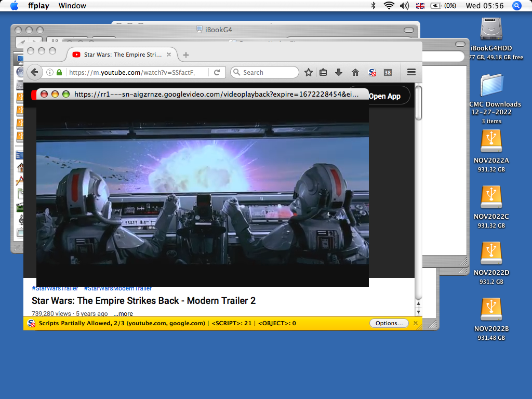The width and height of the screenshot is (532, 399).
Task: Expand description with ...more
Action: [123, 313]
